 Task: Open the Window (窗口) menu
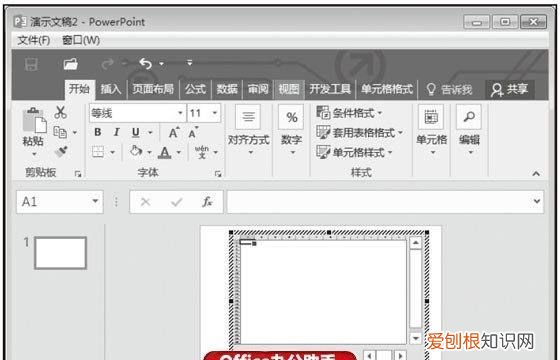click(x=81, y=40)
